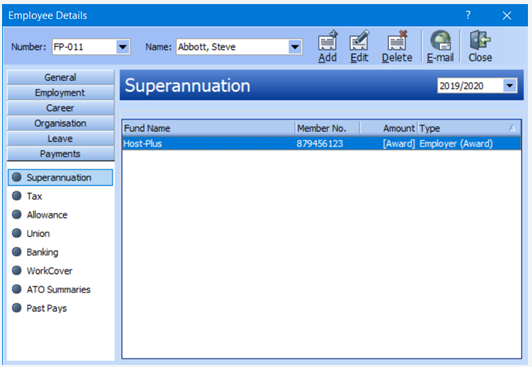532x367 pixels.
Task: Select Superannuation in the Payments list
Action: pos(60,177)
